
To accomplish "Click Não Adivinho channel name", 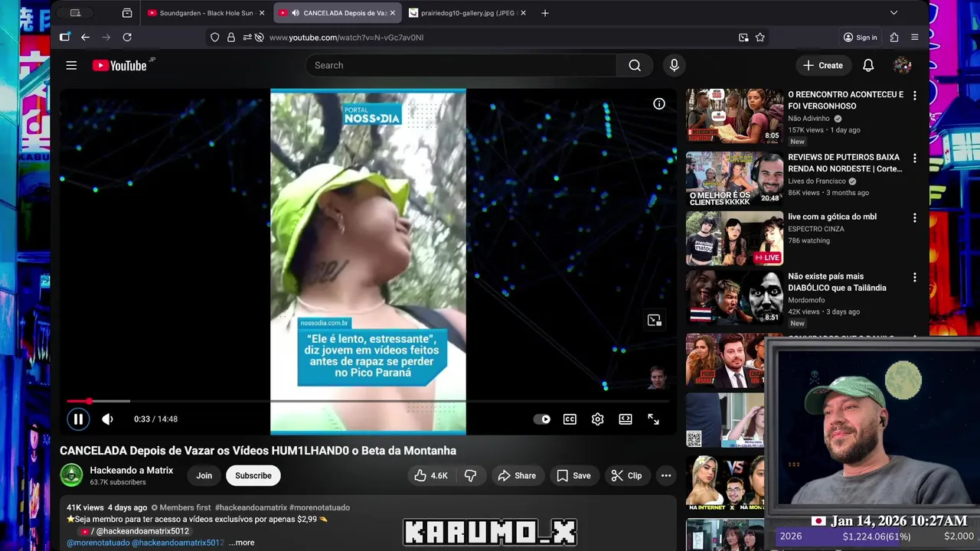I will [809, 119].
